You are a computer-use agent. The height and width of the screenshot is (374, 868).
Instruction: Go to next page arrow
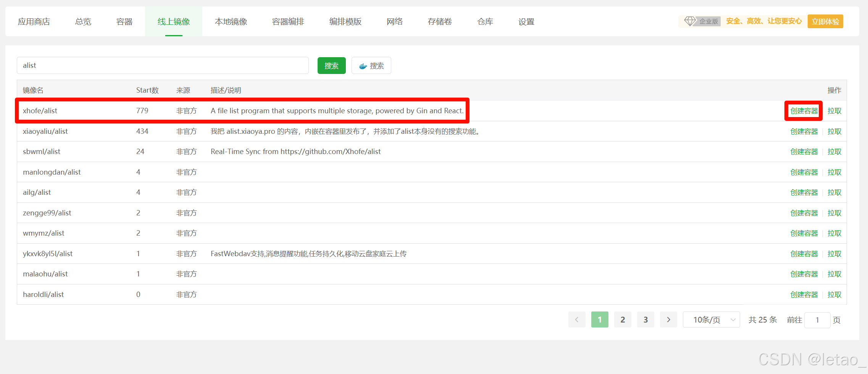(668, 319)
